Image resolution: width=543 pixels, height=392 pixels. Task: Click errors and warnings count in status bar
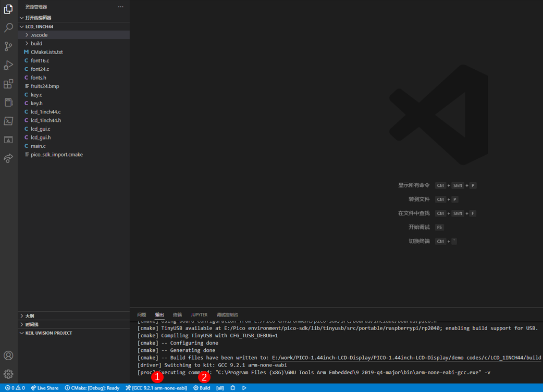(15, 388)
